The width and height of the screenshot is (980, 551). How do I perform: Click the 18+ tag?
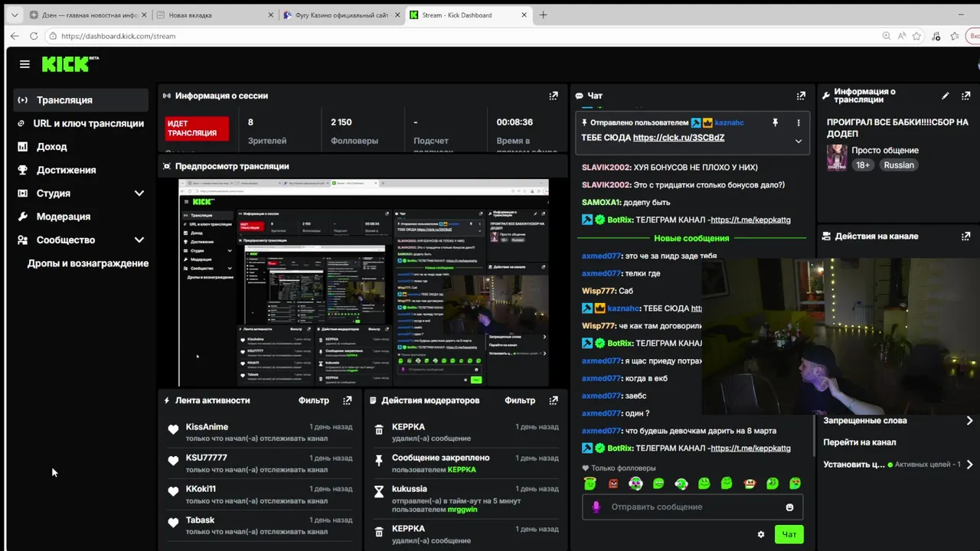(x=863, y=165)
